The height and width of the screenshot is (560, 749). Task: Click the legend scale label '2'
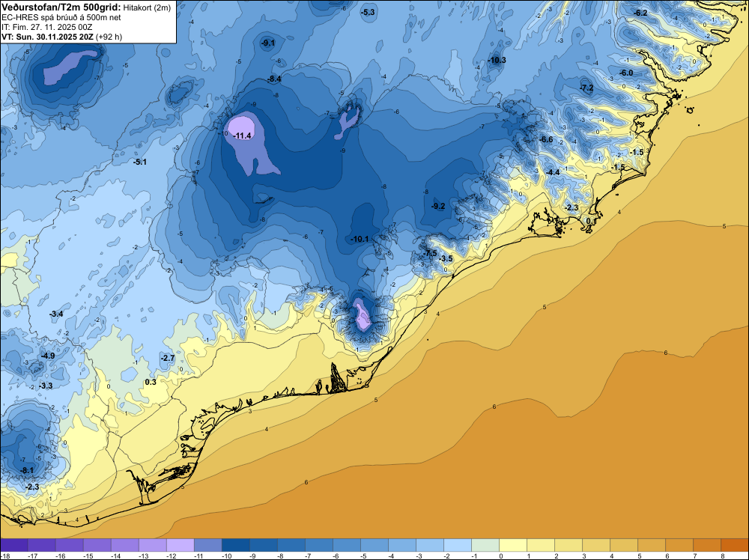(x=557, y=556)
